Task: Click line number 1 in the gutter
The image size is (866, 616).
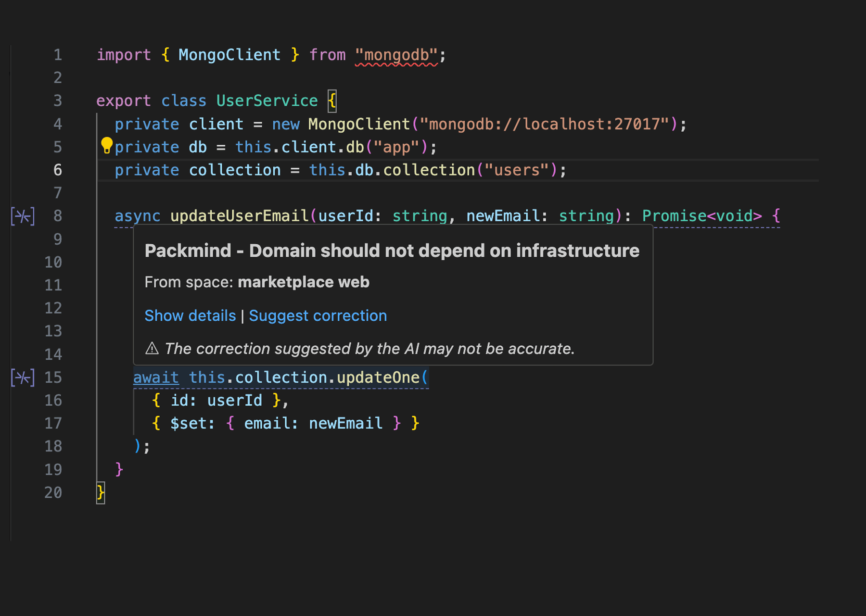Action: coord(57,55)
